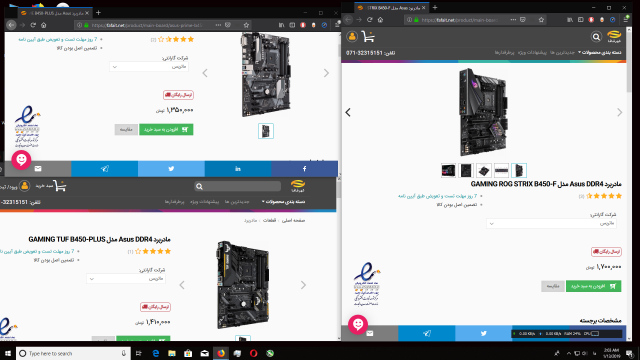Viewport: 640px width, 360px height.
Task: Reload the top-left B450-PLUS page
Action: click(x=33, y=25)
